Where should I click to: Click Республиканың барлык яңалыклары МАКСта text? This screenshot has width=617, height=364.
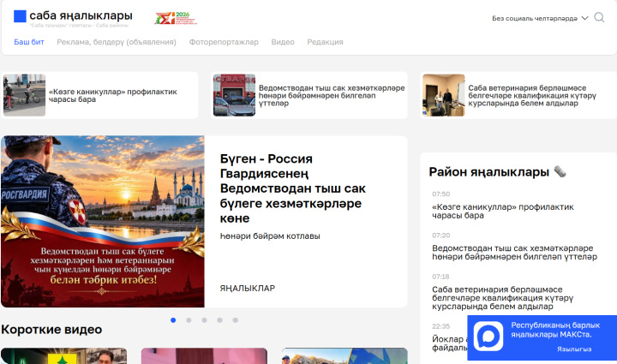tap(555, 330)
